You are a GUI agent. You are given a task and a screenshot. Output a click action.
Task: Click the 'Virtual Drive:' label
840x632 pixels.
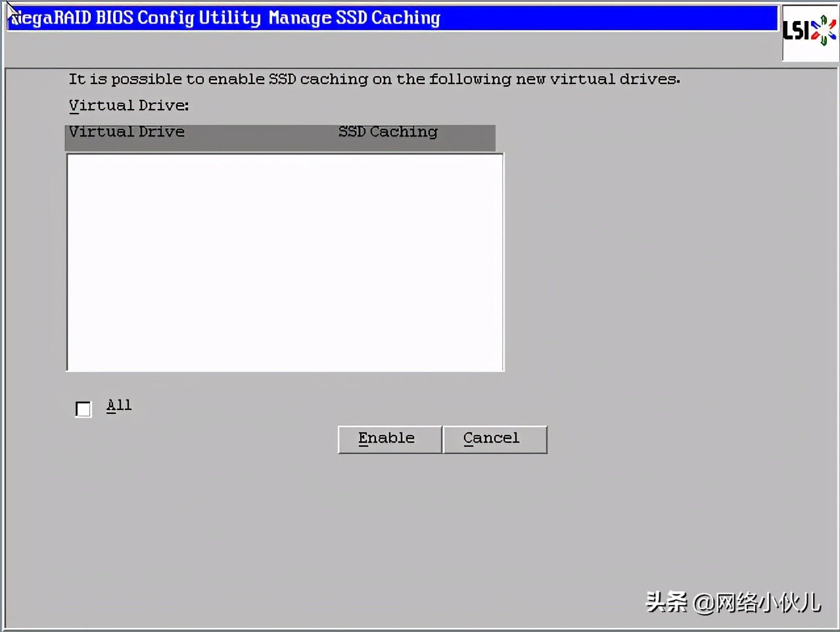click(x=129, y=106)
